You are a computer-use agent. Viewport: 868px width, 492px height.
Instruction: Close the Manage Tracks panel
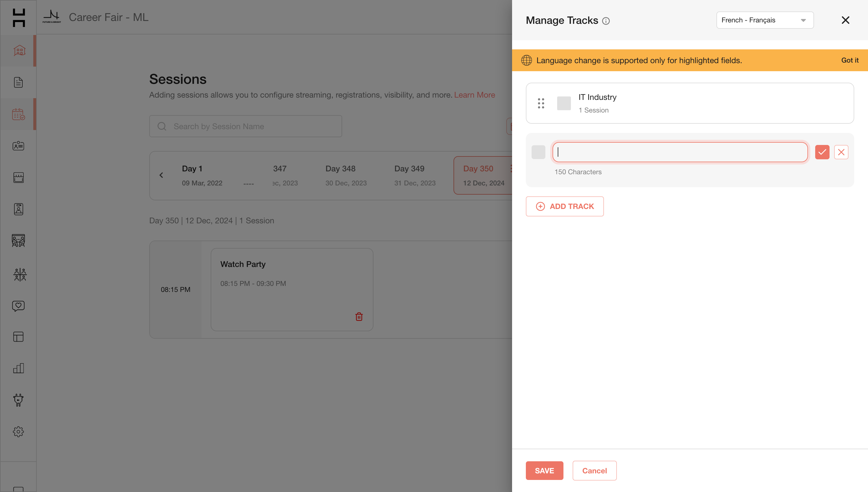coord(845,20)
